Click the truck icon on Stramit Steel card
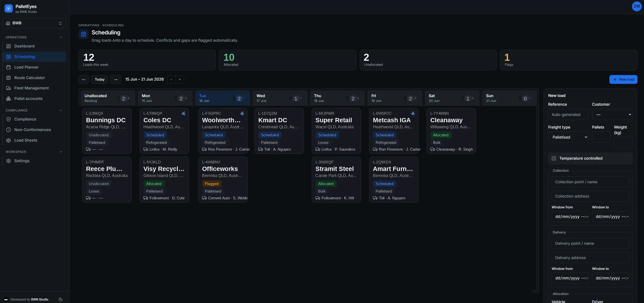644x303 pixels. (x=318, y=198)
